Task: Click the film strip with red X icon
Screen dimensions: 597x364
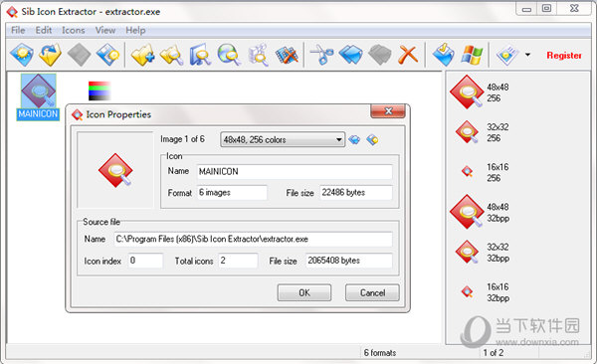Action: click(287, 55)
